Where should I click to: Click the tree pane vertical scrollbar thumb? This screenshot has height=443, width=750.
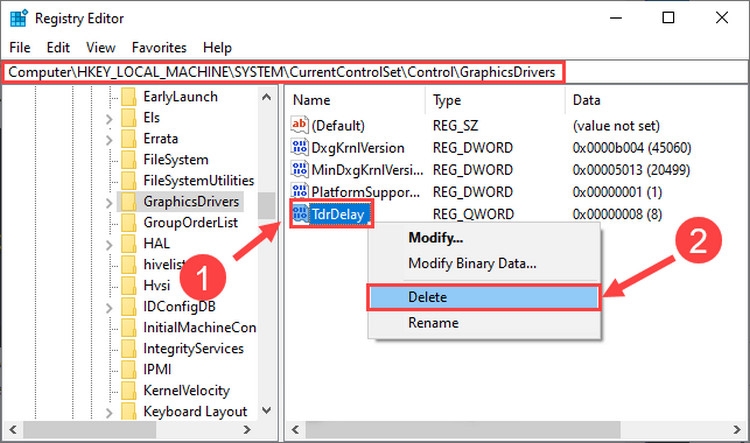[x=267, y=206]
